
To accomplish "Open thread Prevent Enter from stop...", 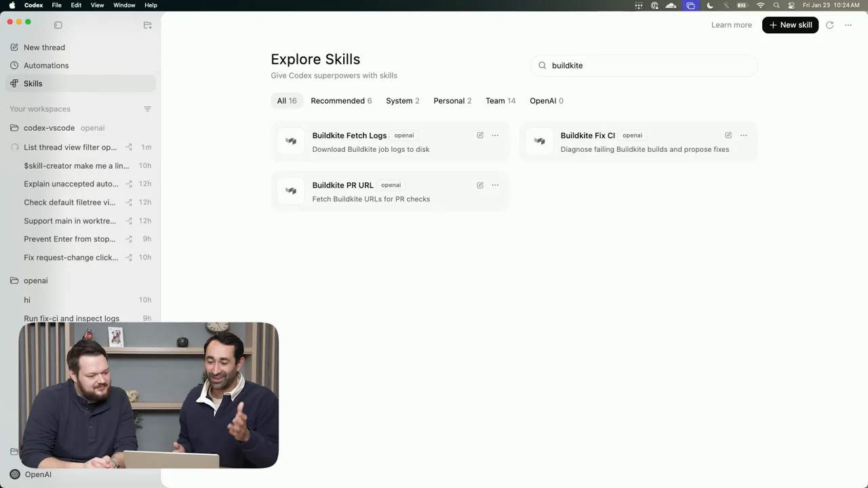I will (80, 239).
